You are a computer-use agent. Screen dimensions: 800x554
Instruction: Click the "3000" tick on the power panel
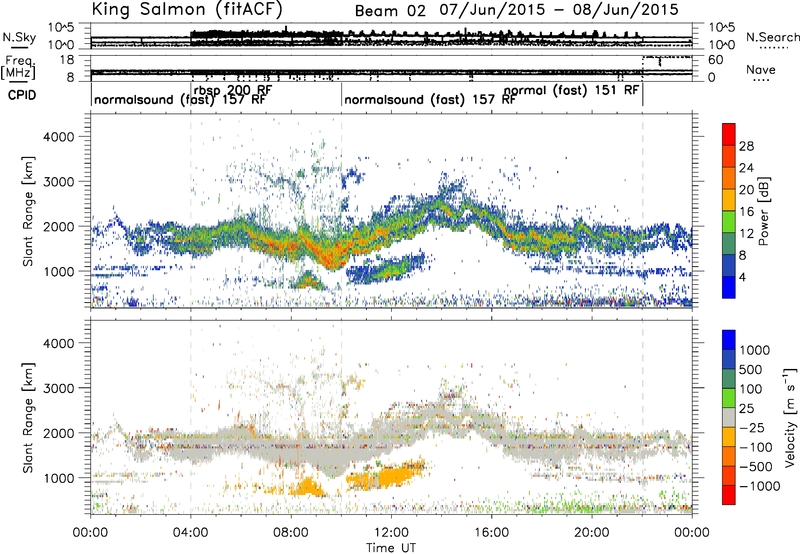point(59,182)
